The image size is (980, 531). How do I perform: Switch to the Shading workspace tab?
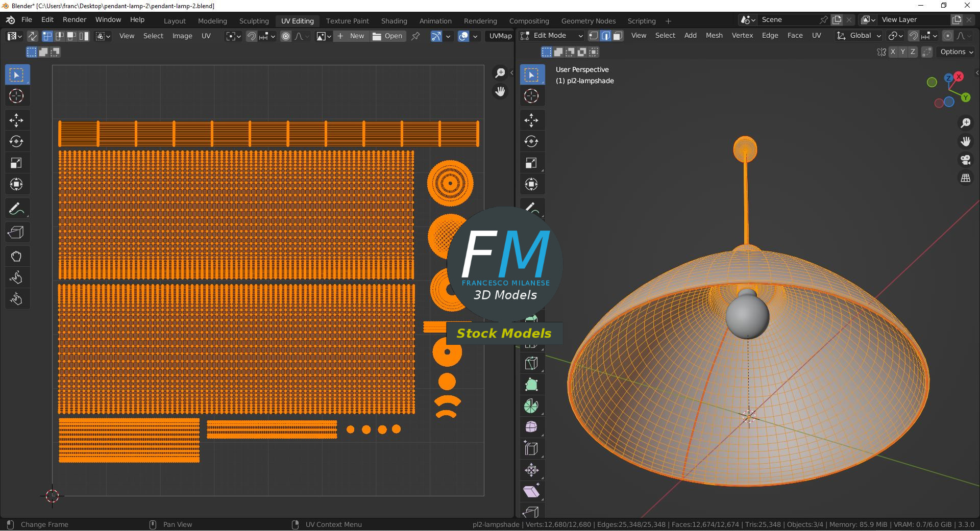click(394, 21)
